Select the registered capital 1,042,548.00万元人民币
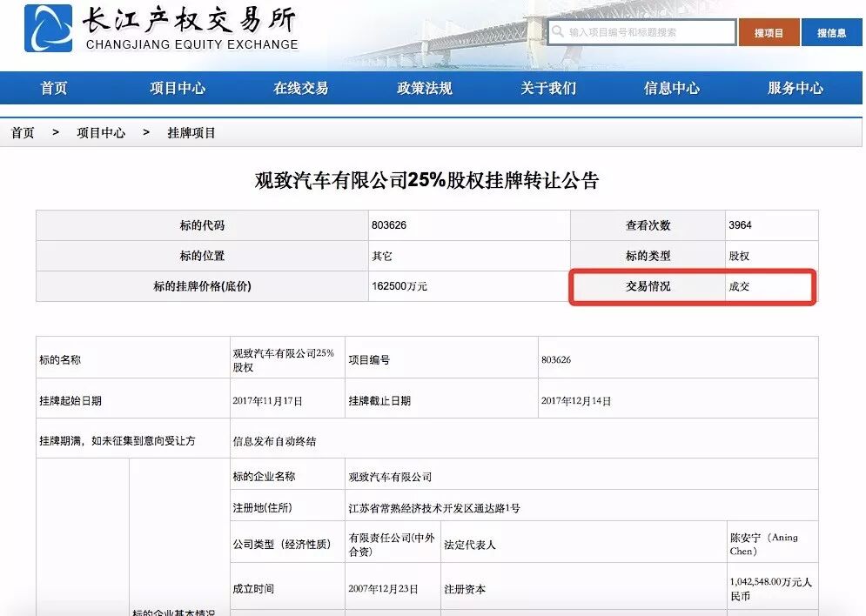The image size is (866, 616). click(x=771, y=589)
